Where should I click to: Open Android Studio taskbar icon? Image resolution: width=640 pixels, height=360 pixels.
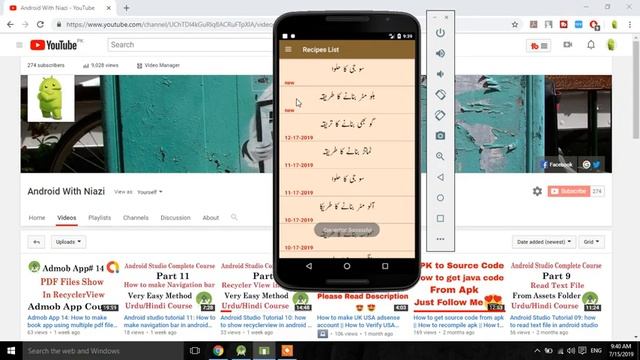pyautogui.click(x=241, y=351)
